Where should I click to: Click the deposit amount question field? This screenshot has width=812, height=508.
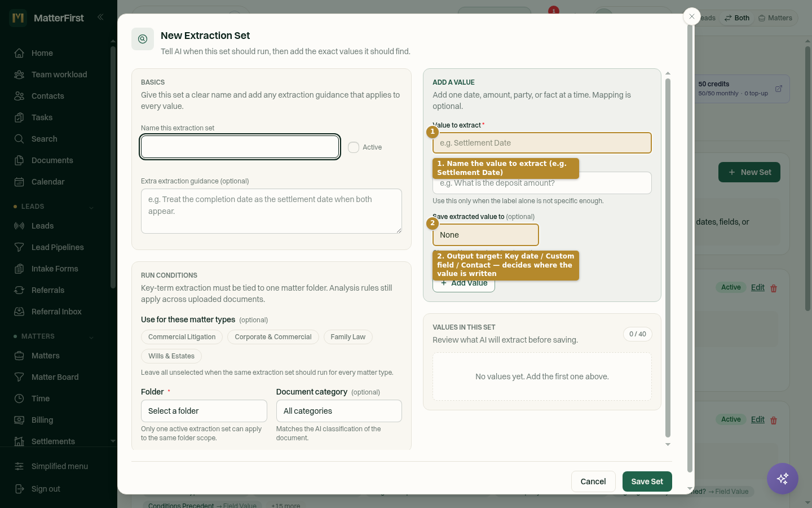click(x=542, y=183)
